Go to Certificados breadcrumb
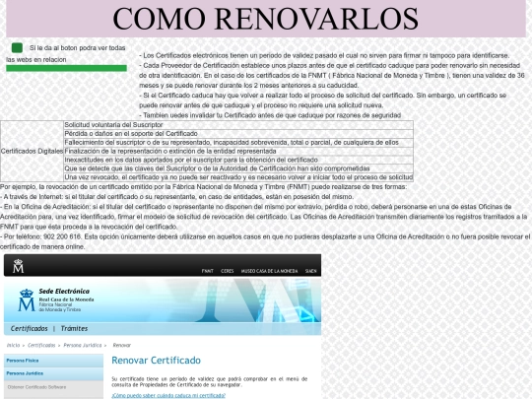 tap(41, 345)
